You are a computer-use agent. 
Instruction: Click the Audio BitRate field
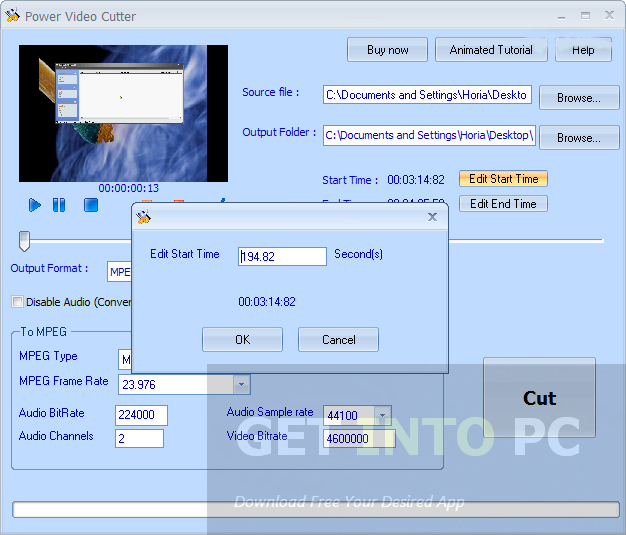tap(141, 415)
